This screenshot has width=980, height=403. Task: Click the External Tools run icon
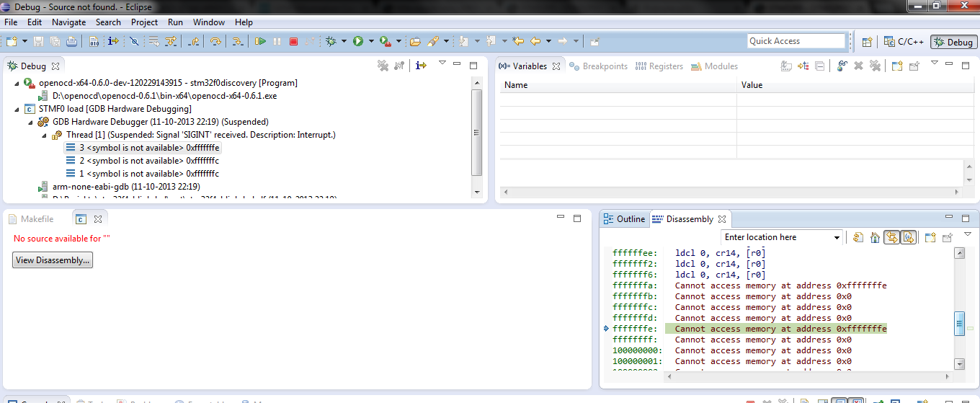click(x=386, y=41)
